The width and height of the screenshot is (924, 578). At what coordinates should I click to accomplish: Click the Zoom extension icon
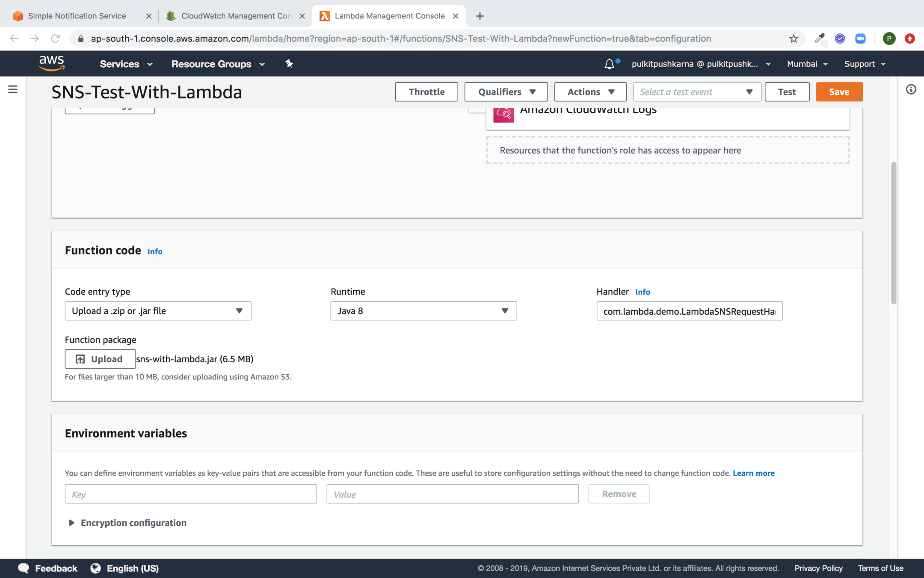(860, 39)
